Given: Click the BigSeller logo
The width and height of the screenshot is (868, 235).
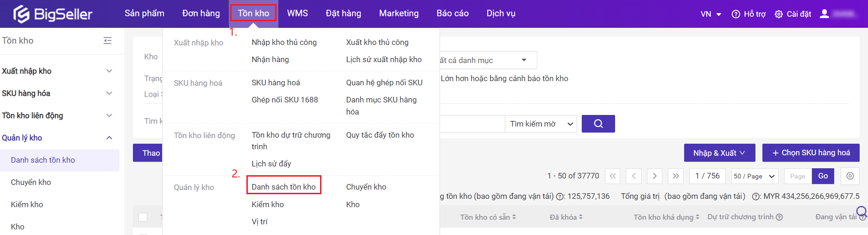Looking at the screenshot, I should [52, 14].
